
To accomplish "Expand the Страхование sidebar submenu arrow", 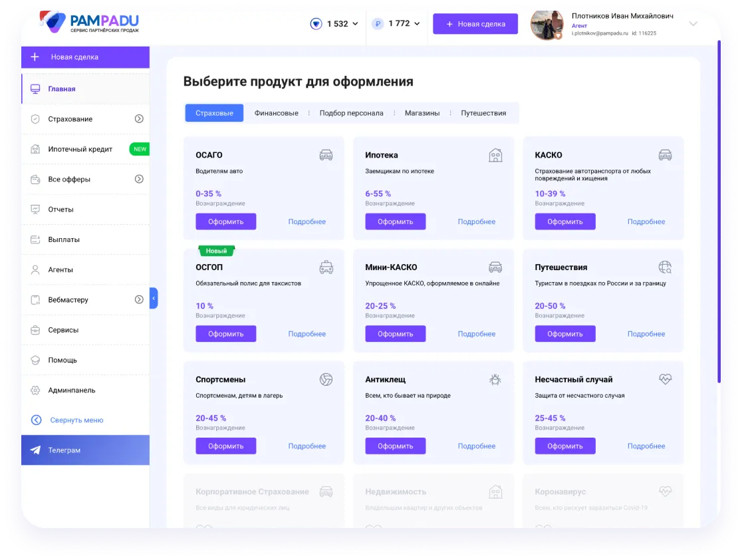I will pos(139,119).
